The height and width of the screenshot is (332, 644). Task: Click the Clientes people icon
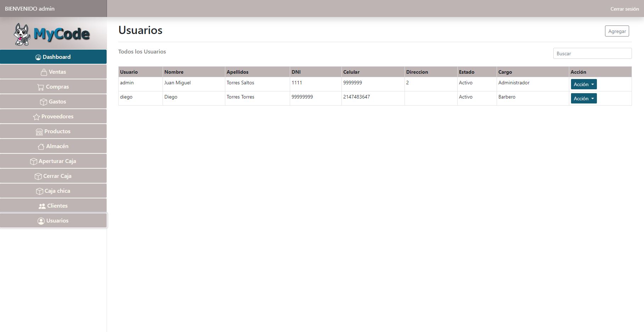click(x=42, y=206)
